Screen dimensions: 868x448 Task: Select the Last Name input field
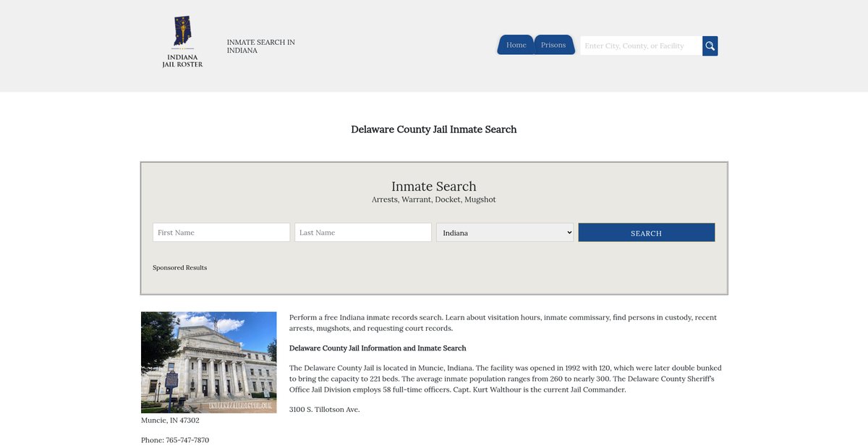point(363,233)
